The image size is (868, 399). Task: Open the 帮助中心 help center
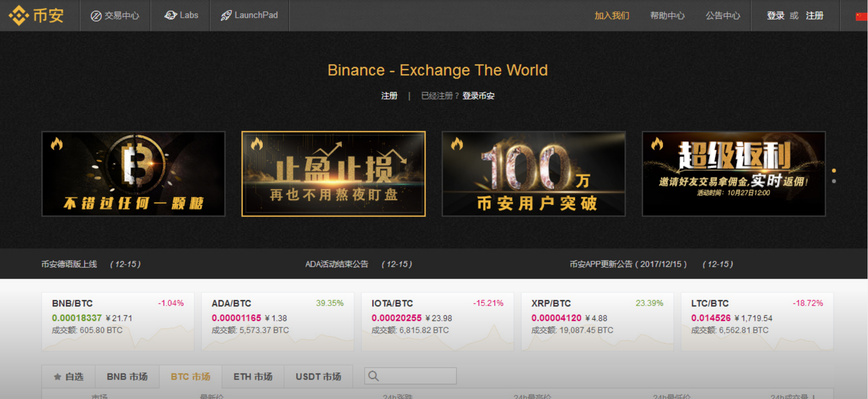(x=667, y=15)
